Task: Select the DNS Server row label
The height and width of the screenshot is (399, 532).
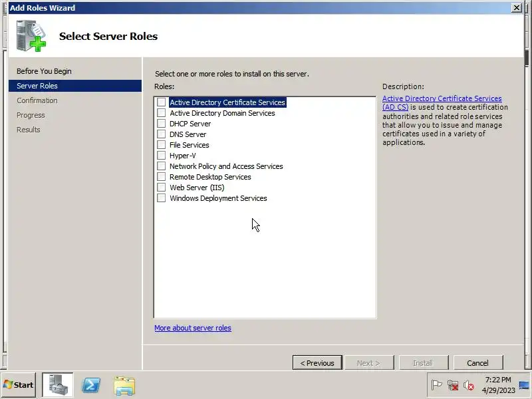Action: point(188,134)
